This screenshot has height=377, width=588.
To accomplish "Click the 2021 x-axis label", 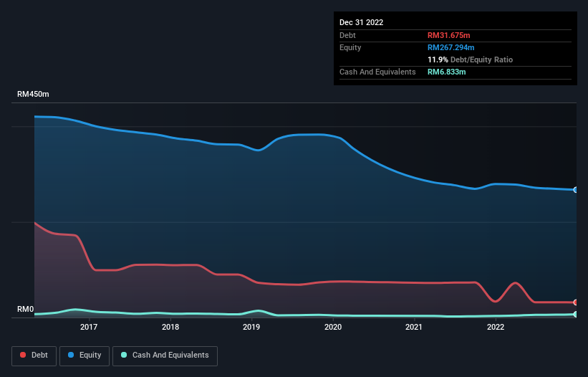I will click(414, 327).
